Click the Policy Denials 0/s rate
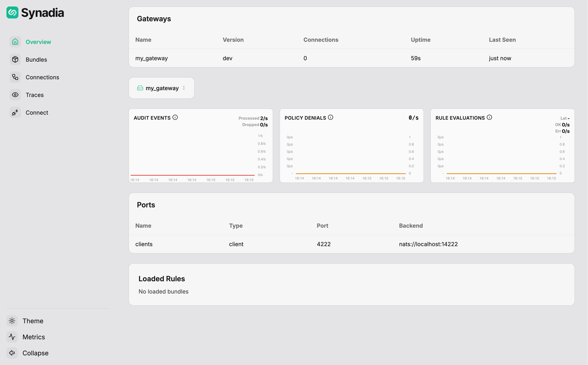Image resolution: width=588 pixels, height=365 pixels. click(413, 118)
